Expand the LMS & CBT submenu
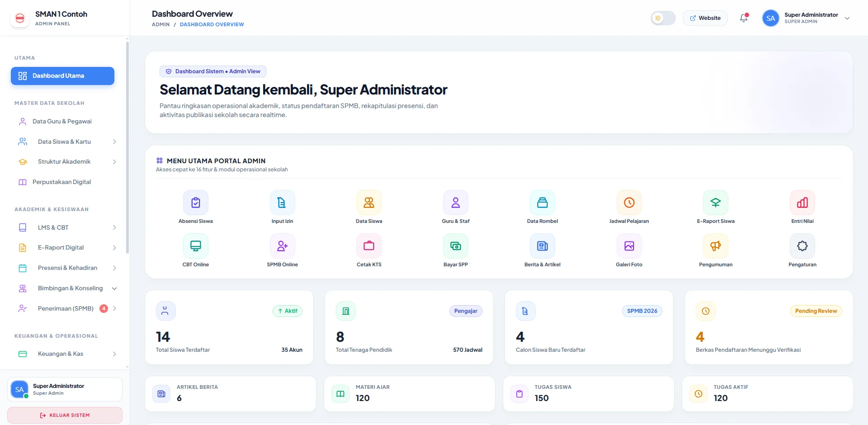Image resolution: width=868 pixels, height=425 pixels. [x=67, y=227]
